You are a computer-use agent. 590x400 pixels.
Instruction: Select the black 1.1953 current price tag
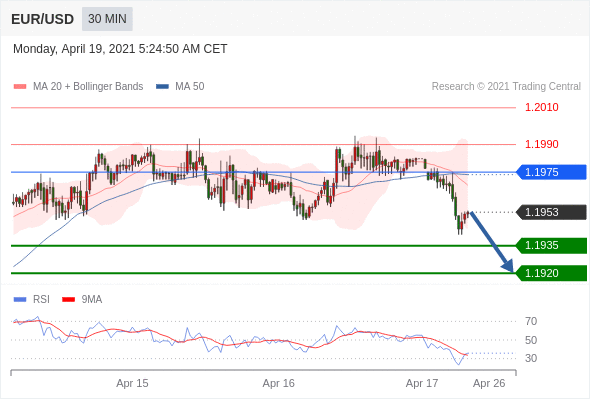tap(551, 212)
